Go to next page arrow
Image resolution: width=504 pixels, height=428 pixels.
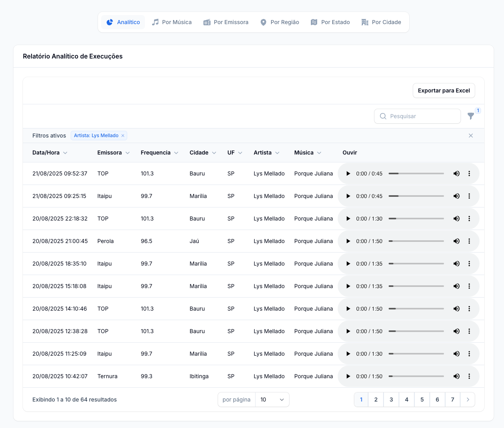(468, 400)
